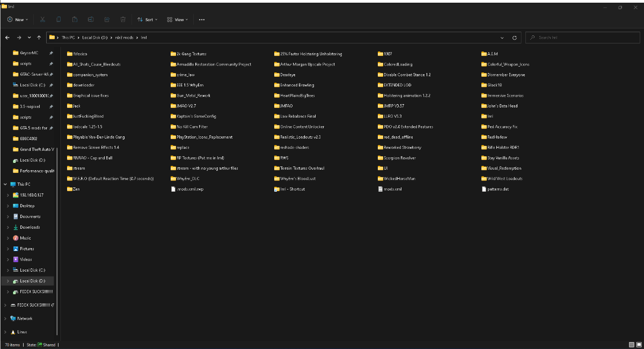Click pin icon next to GeyserMC

[x=51, y=53]
